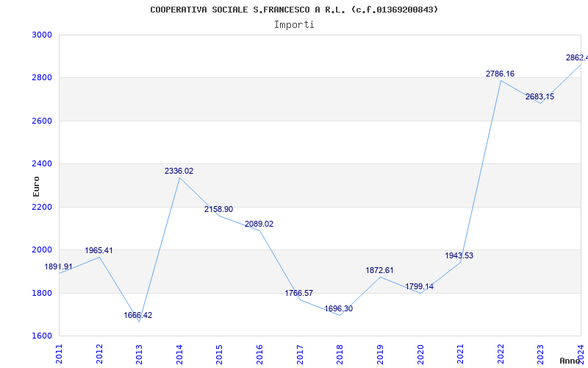
Task: Click the 2400 y-axis tick label
Action: pos(41,163)
